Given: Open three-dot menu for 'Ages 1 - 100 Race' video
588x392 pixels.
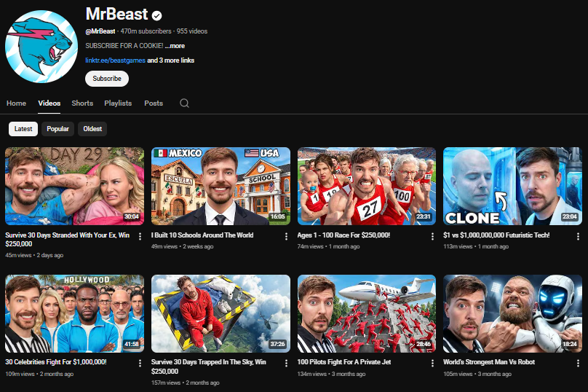Looking at the screenshot, I should (x=432, y=237).
